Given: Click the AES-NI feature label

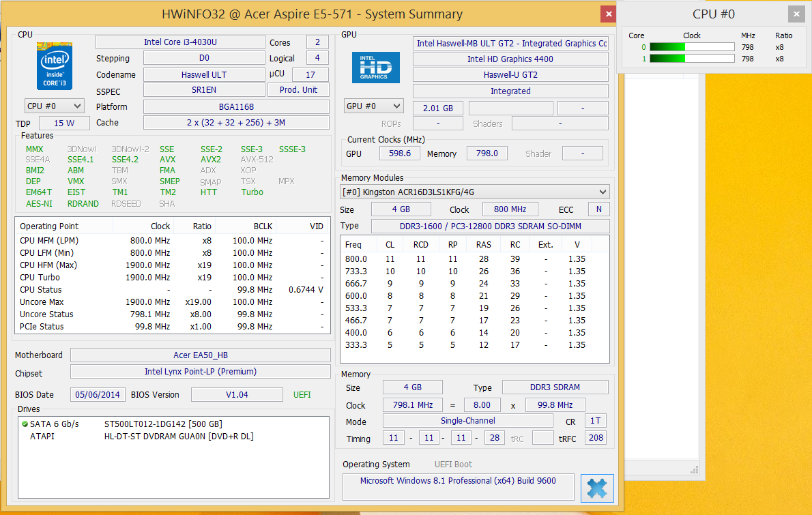Looking at the screenshot, I should click(39, 203).
